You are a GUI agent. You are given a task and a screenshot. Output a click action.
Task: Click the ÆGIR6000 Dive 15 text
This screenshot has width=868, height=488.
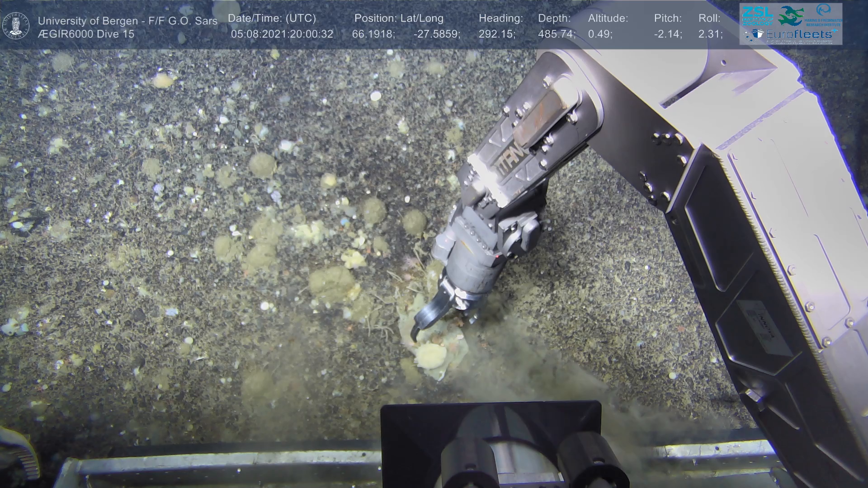coord(86,34)
